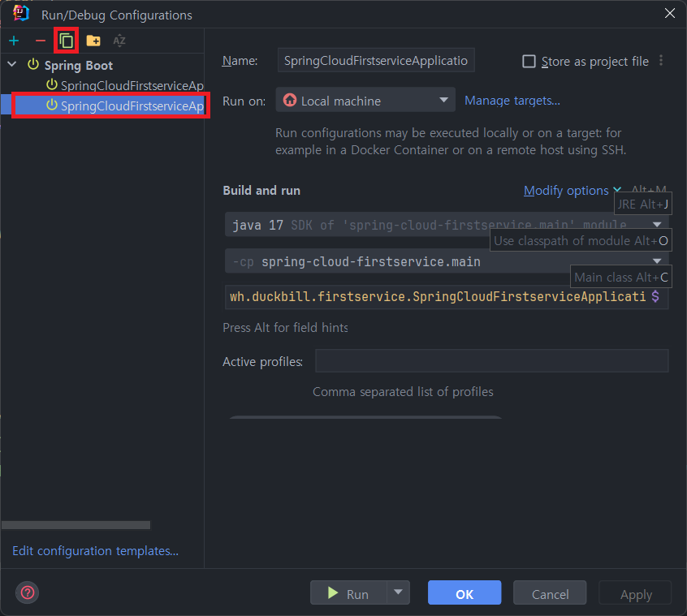Confirm with the OK button
Image resolution: width=687 pixels, height=616 pixels.
tap(464, 593)
